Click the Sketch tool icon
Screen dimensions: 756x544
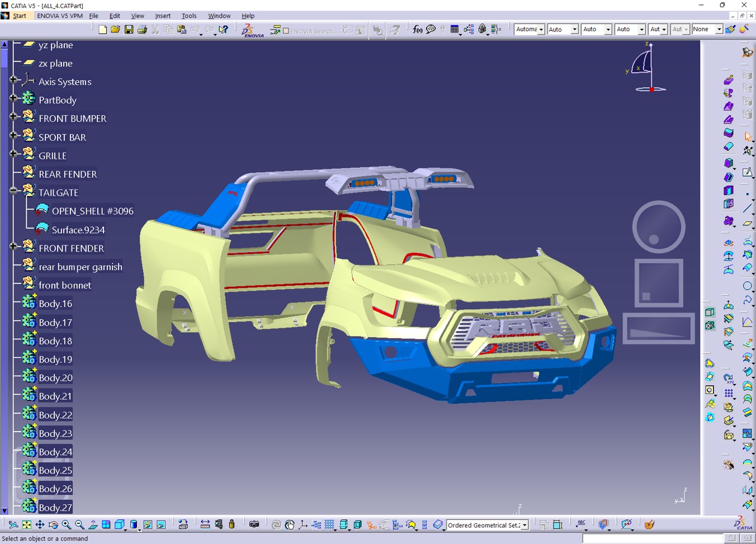click(x=748, y=172)
